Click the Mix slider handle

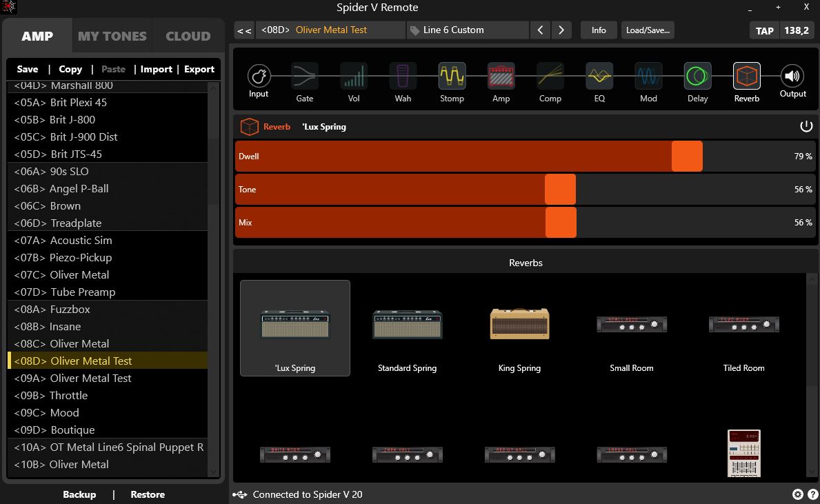(x=561, y=222)
